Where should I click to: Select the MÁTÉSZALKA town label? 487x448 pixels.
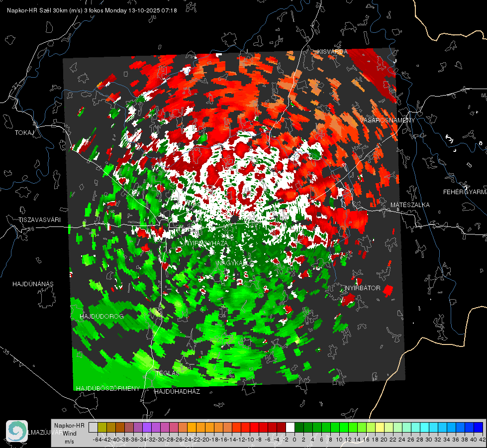410,205
